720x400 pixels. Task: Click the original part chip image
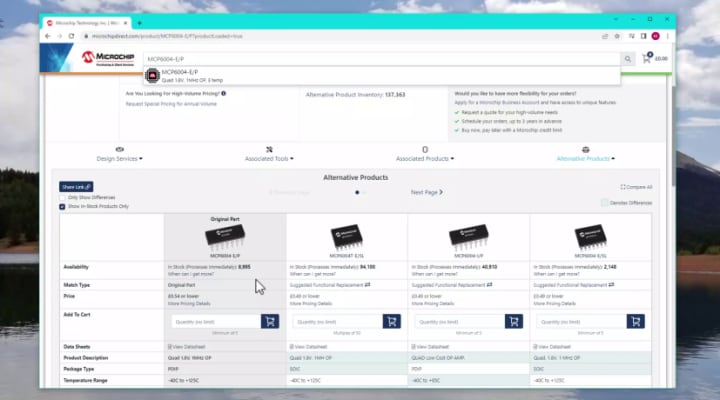pos(225,237)
